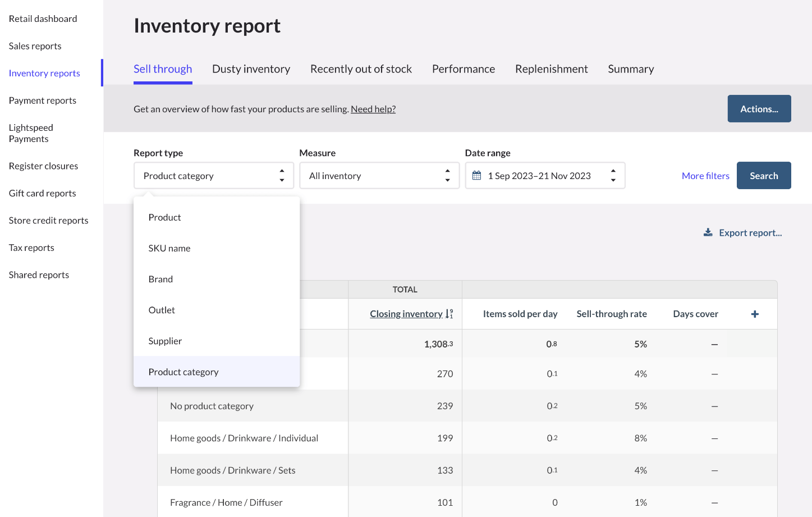Open the Actions menu
The height and width of the screenshot is (517, 812).
point(759,108)
